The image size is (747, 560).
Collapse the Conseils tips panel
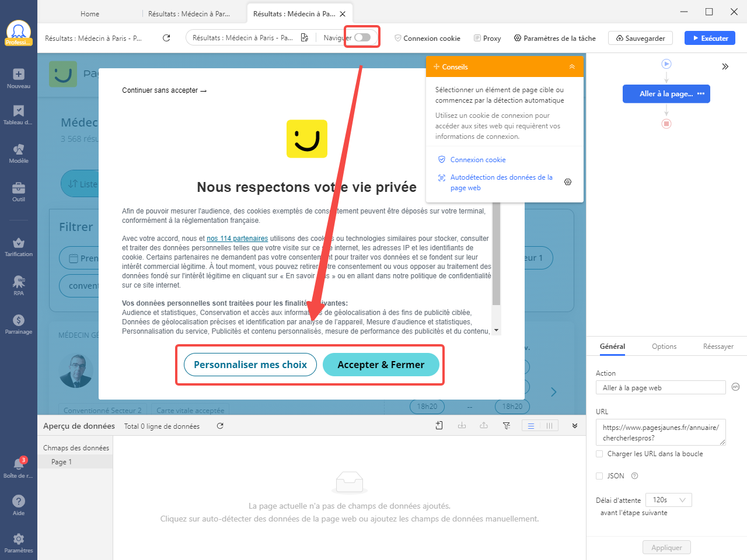click(x=572, y=67)
